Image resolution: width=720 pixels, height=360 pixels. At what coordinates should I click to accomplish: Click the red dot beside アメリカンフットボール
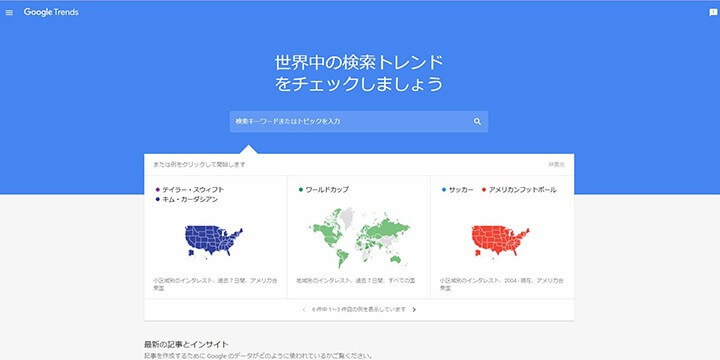pos(484,190)
